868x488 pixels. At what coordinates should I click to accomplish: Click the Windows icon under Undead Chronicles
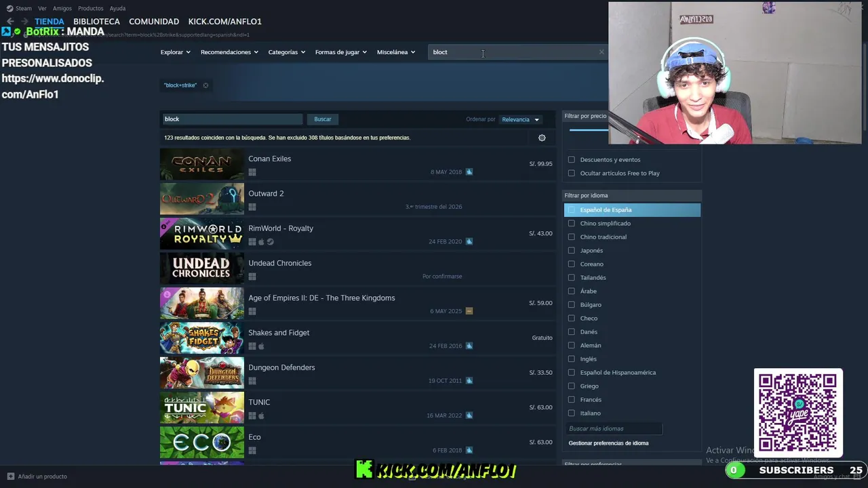tap(252, 277)
